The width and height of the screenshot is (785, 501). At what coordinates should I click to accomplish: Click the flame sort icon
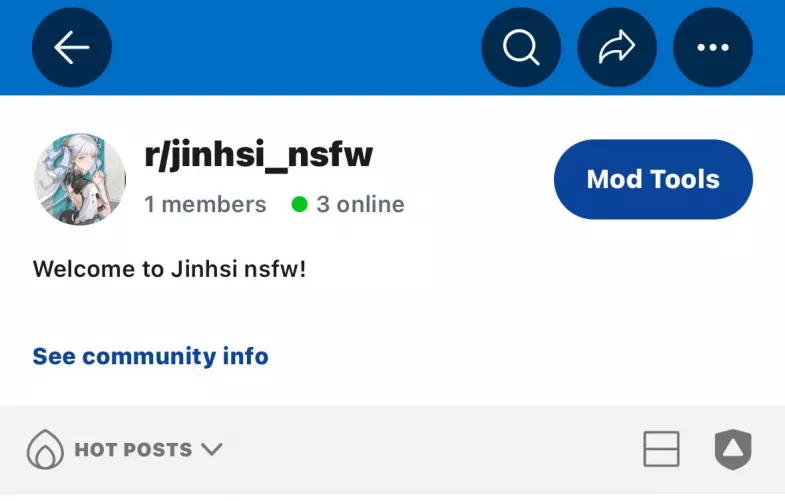tap(45, 449)
